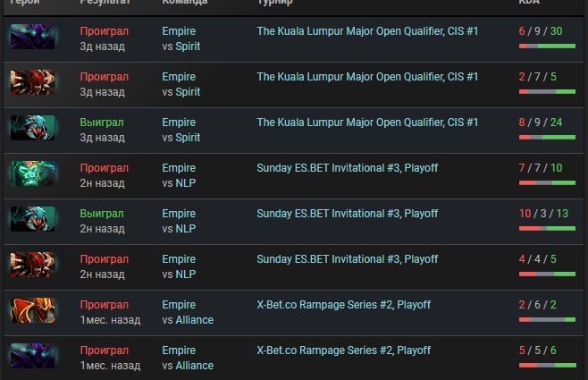Open the Sunday ES.BET Invitational link with 7/7/10 KDA
588x380 pixels.
pos(348,168)
